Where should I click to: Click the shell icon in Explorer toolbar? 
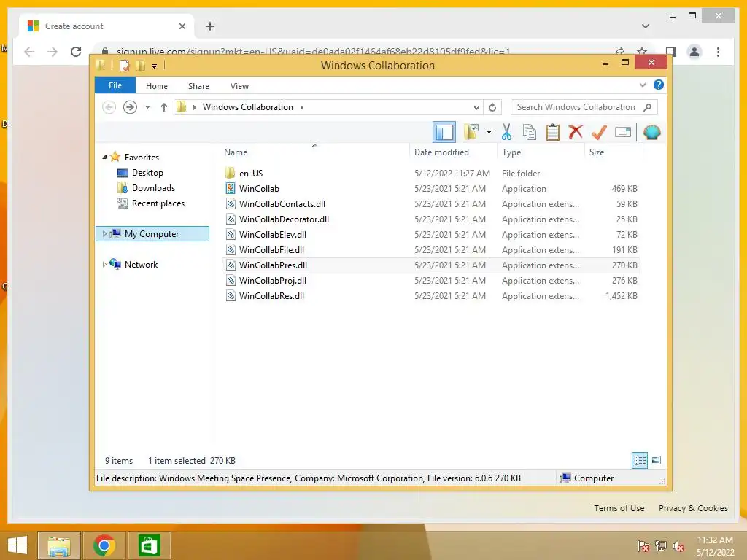pos(651,132)
